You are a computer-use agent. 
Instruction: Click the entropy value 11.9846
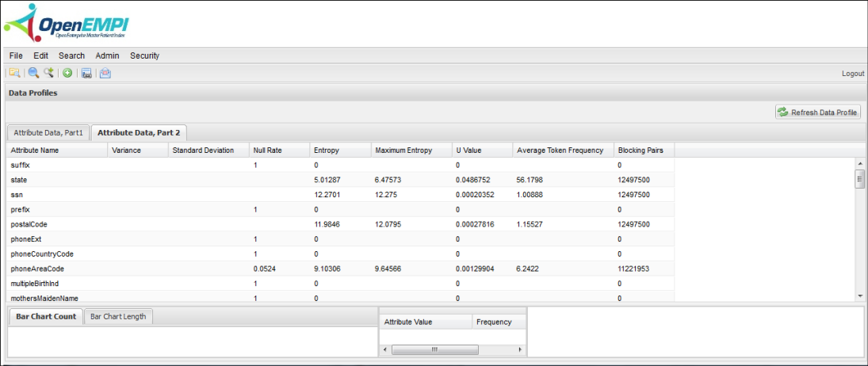pyautogui.click(x=327, y=224)
